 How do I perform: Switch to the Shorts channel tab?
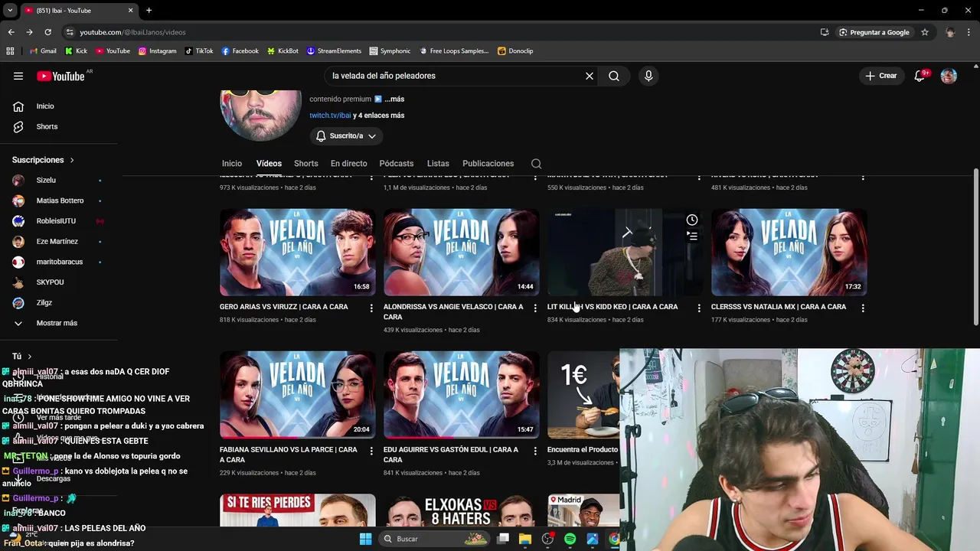click(305, 163)
